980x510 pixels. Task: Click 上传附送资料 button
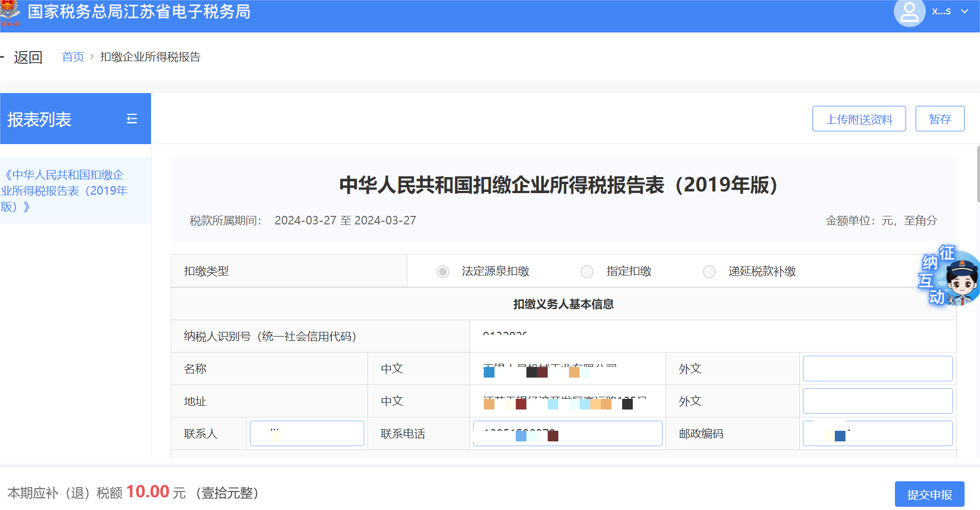pyautogui.click(x=859, y=119)
